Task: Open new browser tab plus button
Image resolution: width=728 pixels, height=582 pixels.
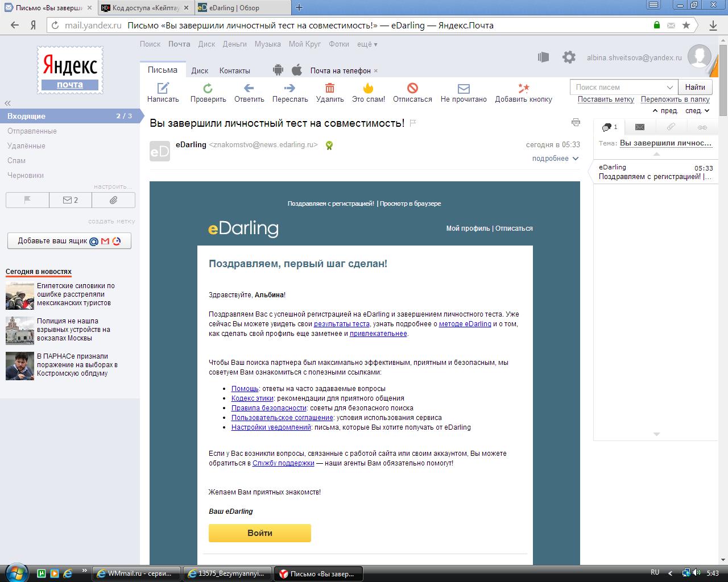Action: (299, 7)
